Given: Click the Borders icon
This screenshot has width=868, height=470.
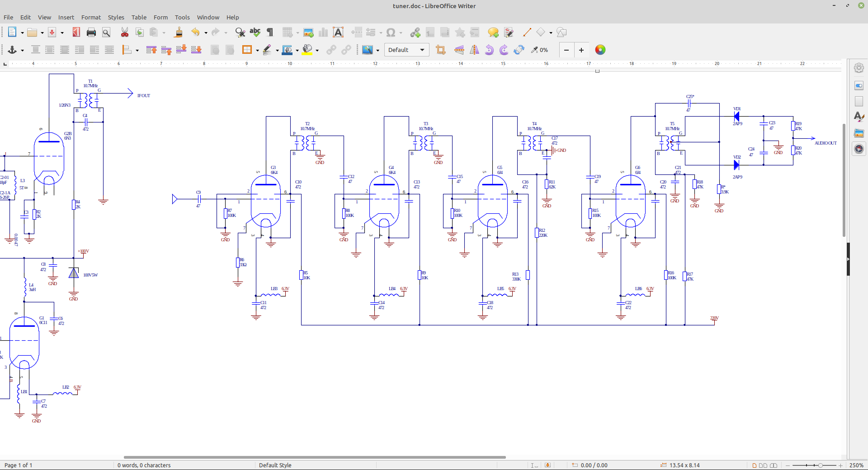Looking at the screenshot, I should pos(247,50).
